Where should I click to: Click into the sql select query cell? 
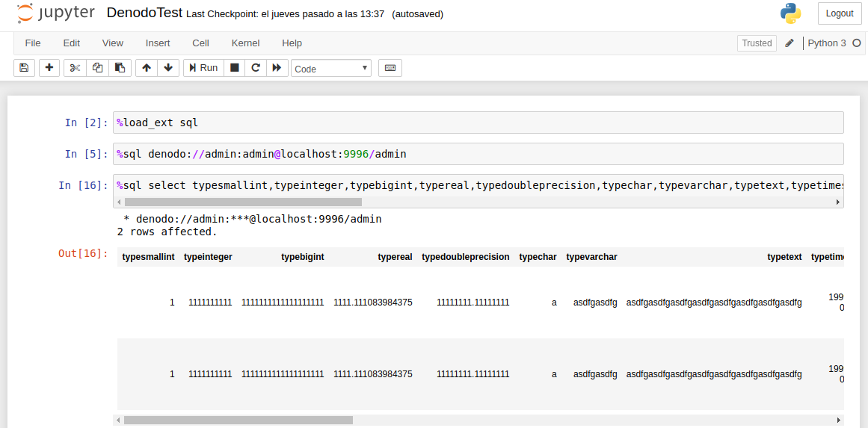(x=478, y=185)
